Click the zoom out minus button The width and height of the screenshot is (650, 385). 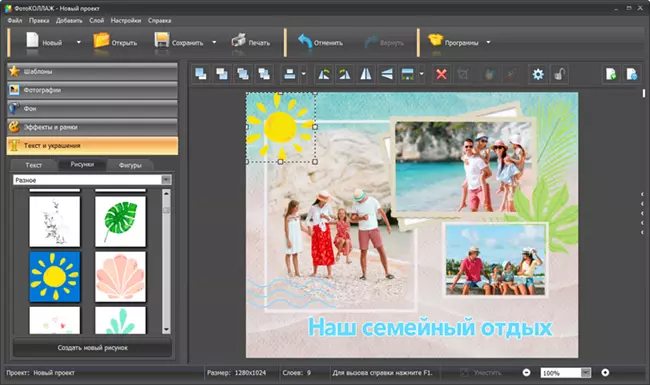click(526, 373)
